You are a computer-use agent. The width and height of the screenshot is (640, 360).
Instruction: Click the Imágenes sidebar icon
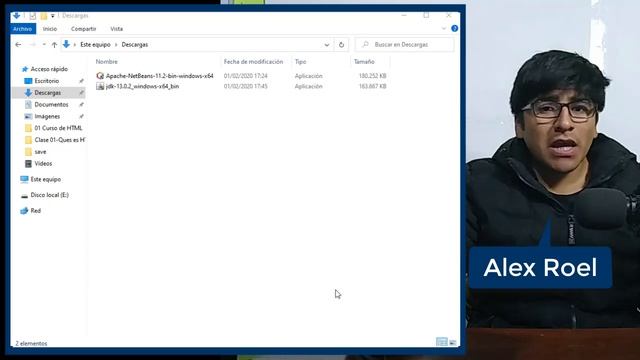pyautogui.click(x=28, y=116)
